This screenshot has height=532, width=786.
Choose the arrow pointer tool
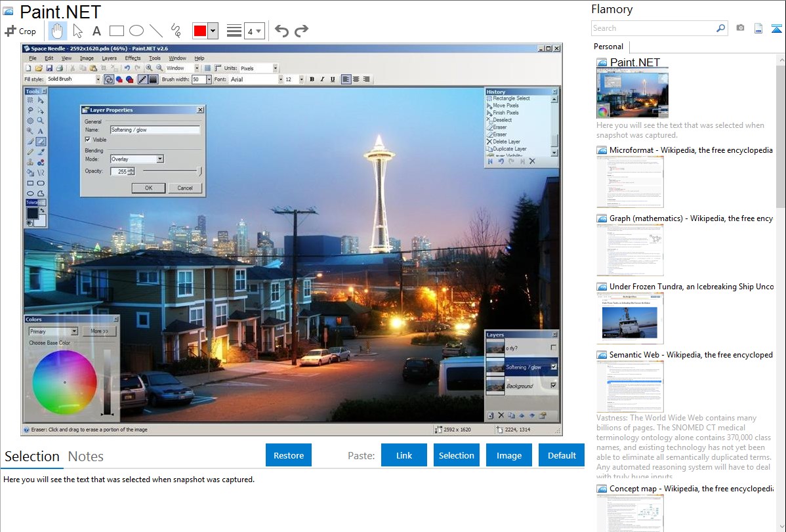click(x=77, y=31)
